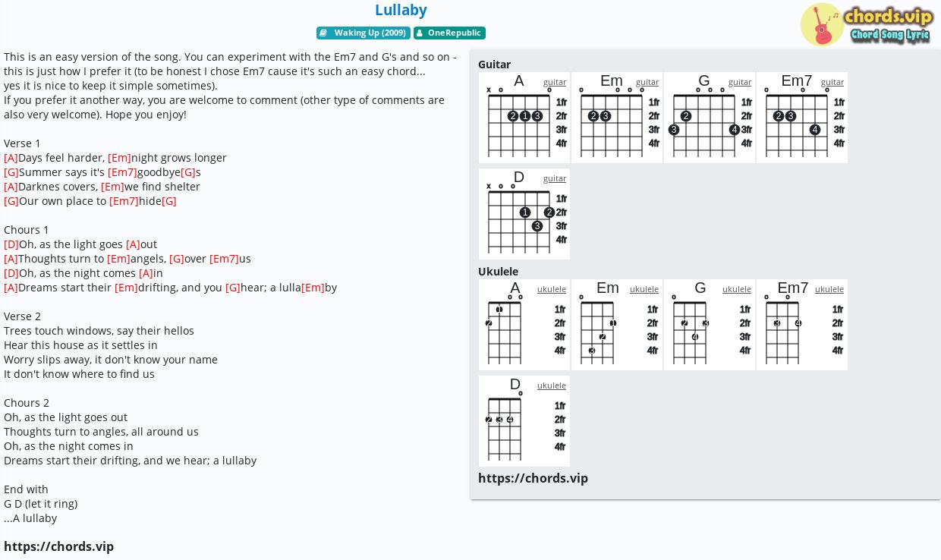941x560 pixels.
Task: Click the guitar Em7 chord diagram
Action: (802, 118)
